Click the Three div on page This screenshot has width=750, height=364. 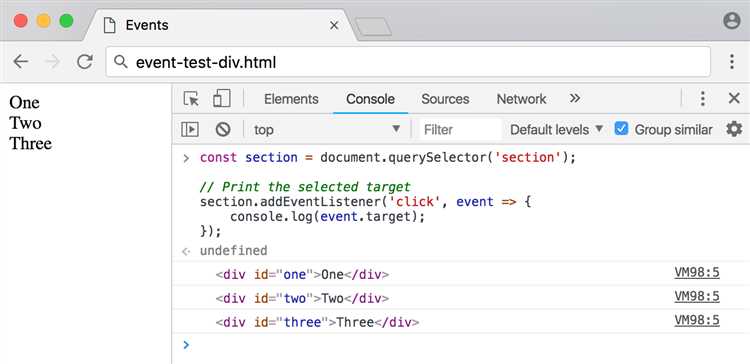point(31,143)
